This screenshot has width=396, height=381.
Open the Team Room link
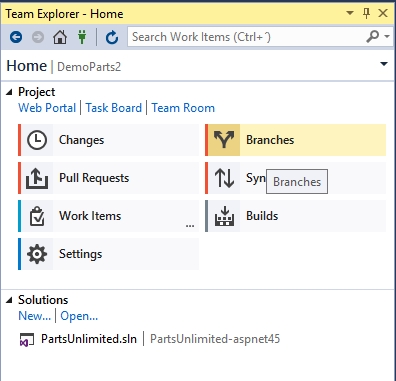point(183,108)
